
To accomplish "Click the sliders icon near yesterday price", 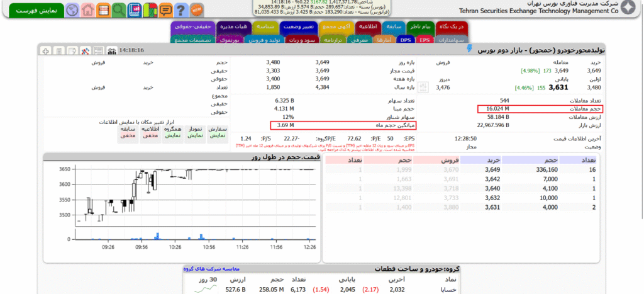I will (x=423, y=87).
